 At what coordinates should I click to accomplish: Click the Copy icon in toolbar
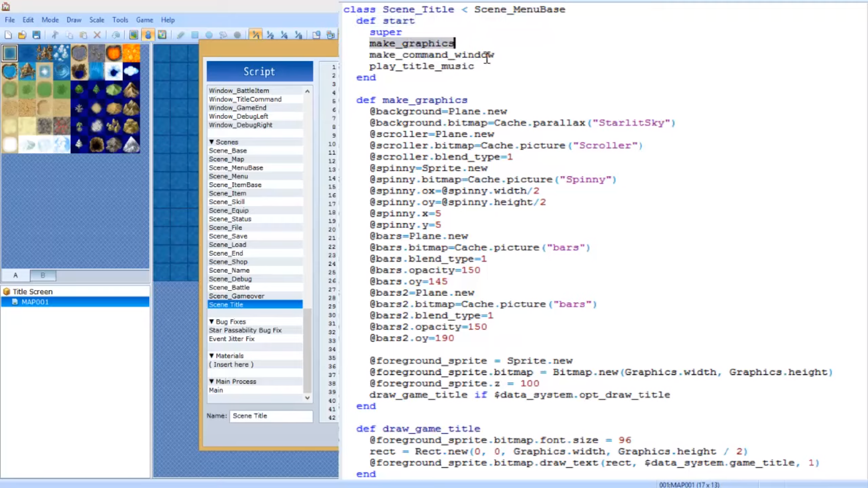click(x=69, y=35)
